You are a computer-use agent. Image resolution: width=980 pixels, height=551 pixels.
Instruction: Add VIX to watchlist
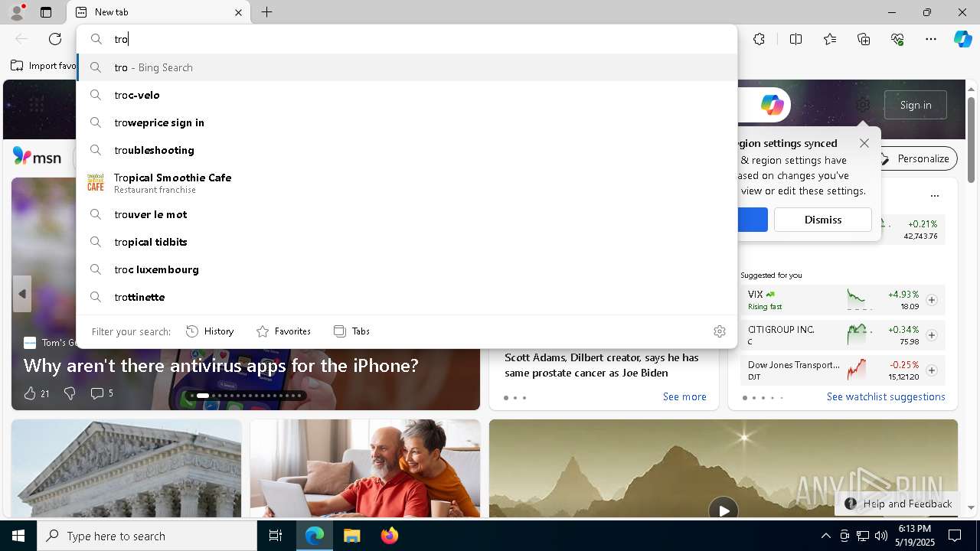(931, 300)
